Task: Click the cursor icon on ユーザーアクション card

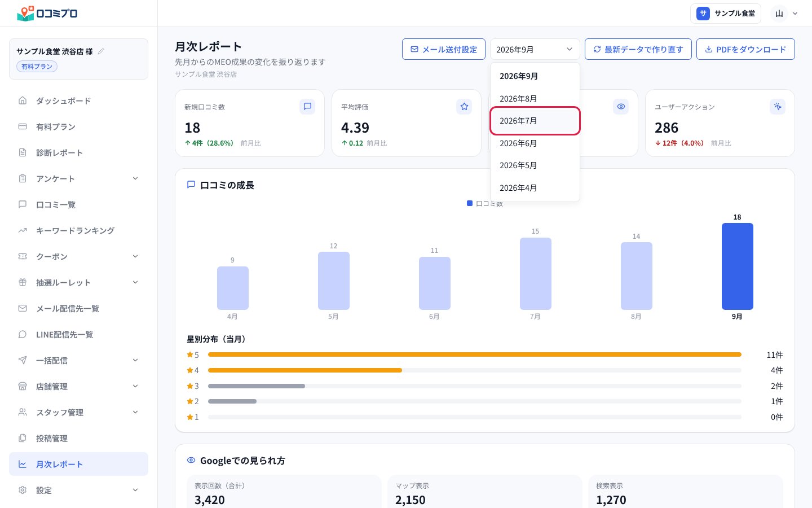Action: tap(778, 107)
